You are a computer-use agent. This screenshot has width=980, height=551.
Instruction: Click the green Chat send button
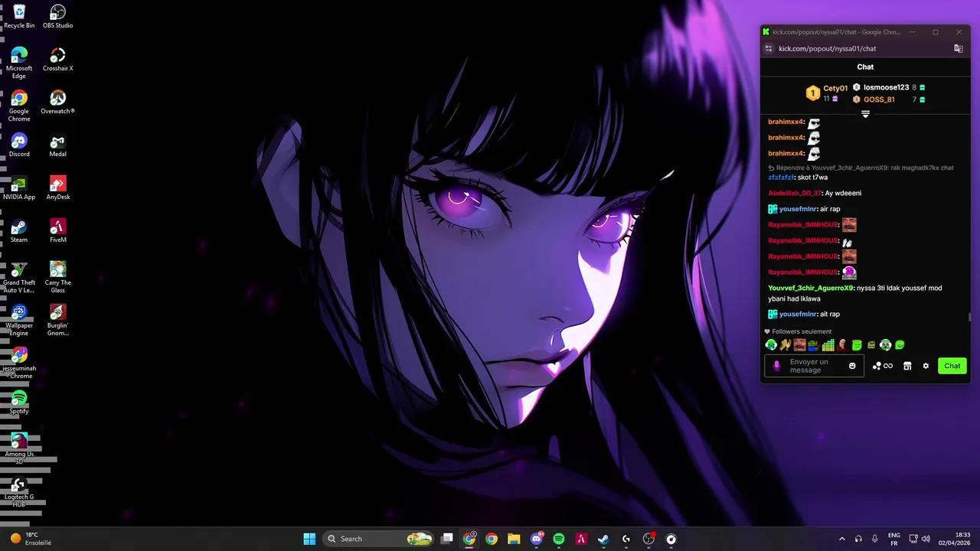point(952,366)
